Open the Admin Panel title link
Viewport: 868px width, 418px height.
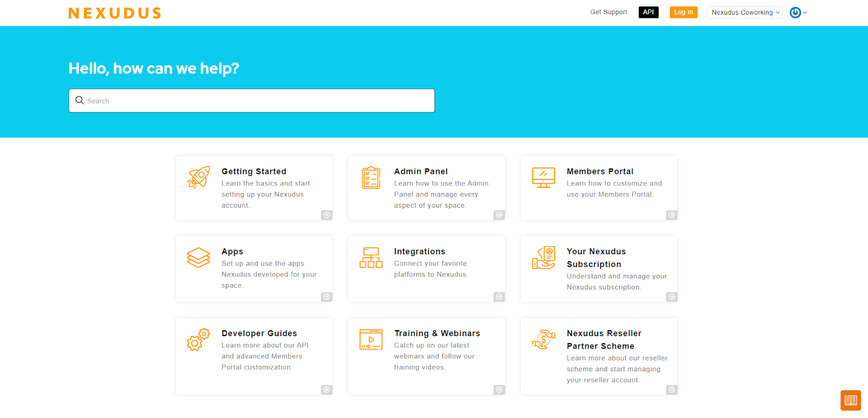coord(421,171)
